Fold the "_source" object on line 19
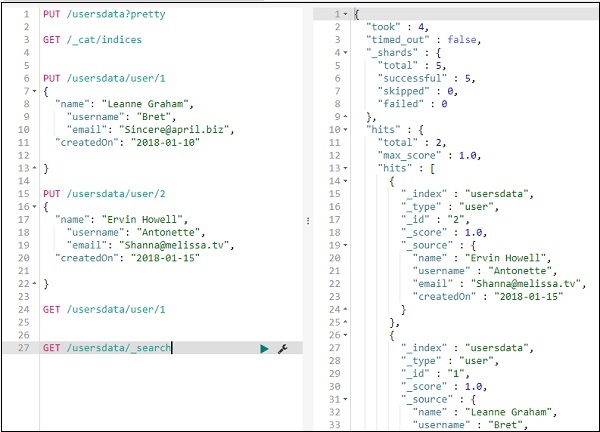The image size is (600, 432). point(345,243)
